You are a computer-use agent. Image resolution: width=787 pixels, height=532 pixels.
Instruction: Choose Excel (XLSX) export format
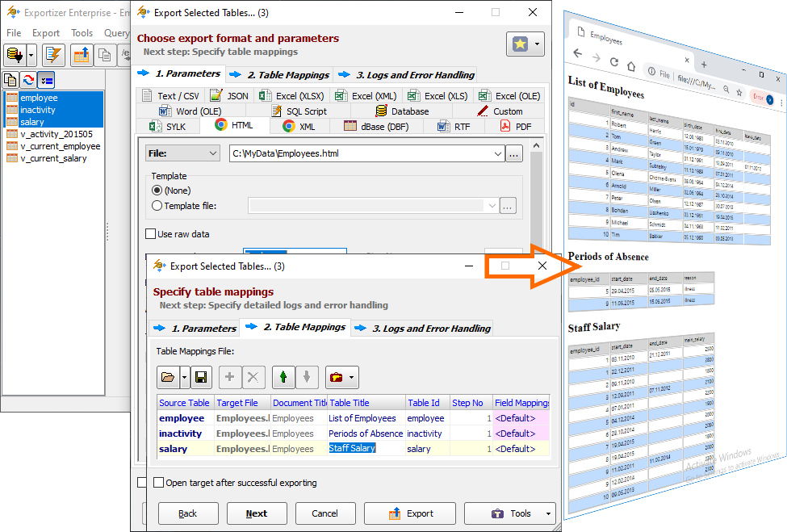[x=291, y=96]
